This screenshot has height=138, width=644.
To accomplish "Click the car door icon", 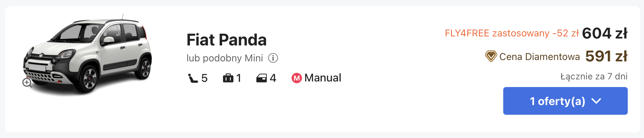I will tap(261, 78).
